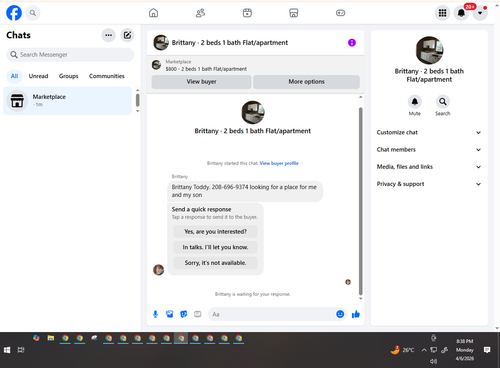Choose a sticker icon

pyautogui.click(x=184, y=314)
